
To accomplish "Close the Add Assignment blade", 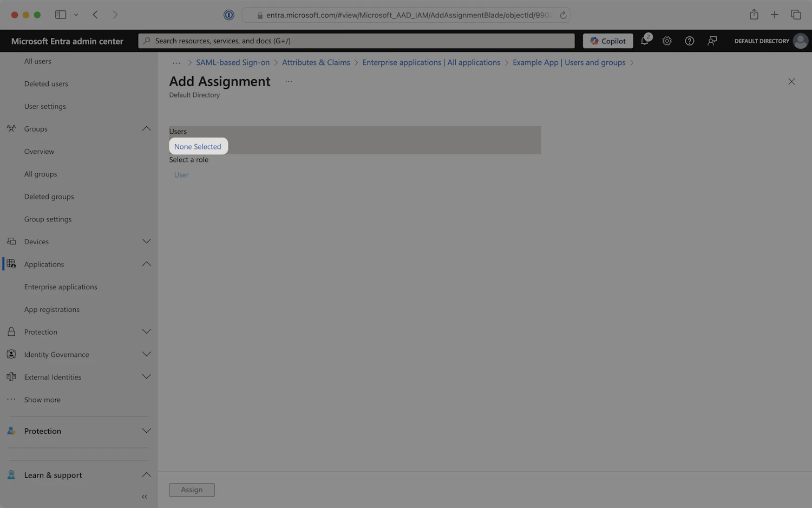I will (791, 81).
